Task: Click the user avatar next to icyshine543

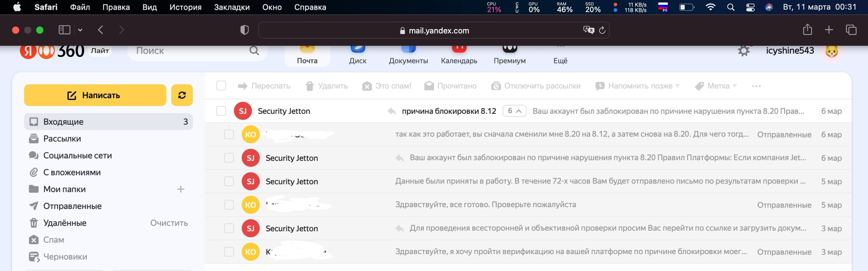Action: coord(831,51)
